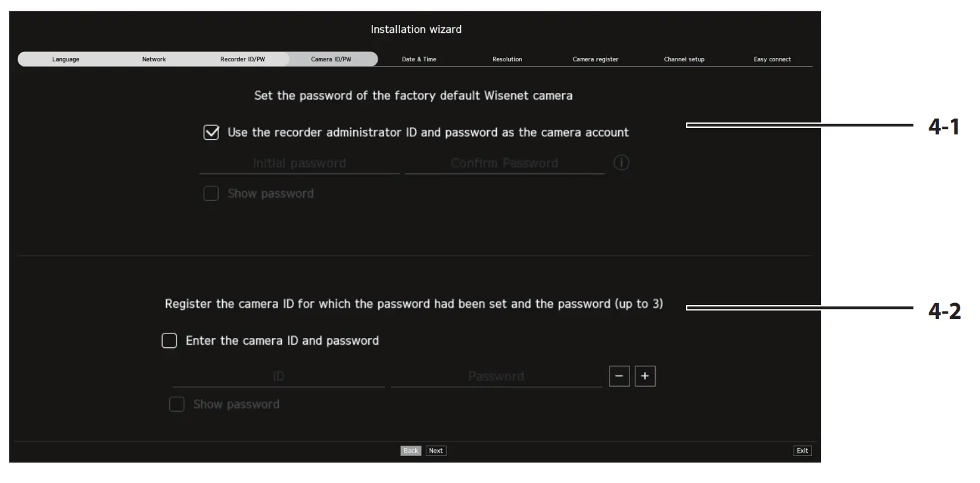This screenshot has width=980, height=483.
Task: Remove a camera credential with minus button
Action: click(x=619, y=376)
